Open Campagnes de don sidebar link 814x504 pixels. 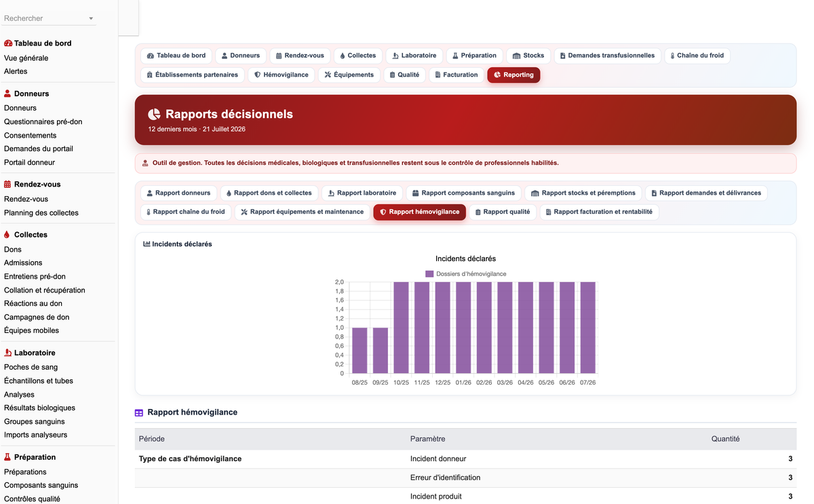click(x=37, y=317)
